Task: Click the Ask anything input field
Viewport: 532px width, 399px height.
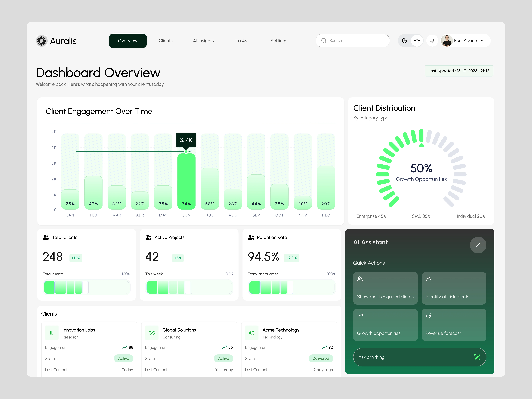Action: tap(409, 357)
